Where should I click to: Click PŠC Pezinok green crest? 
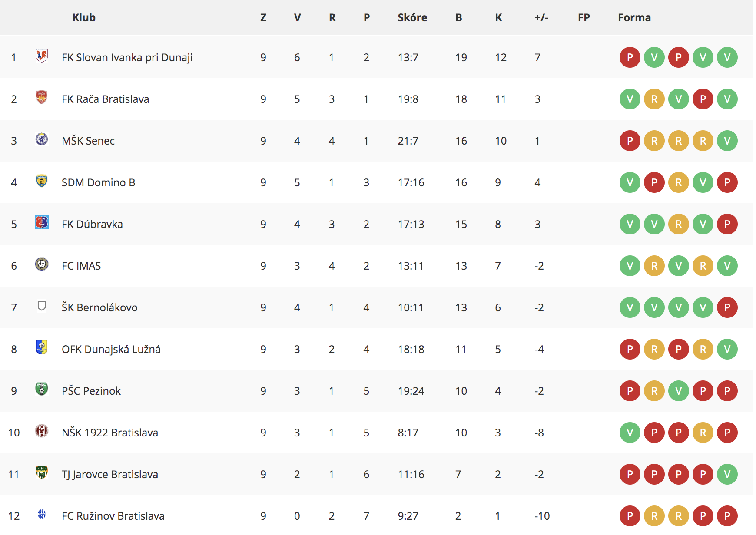pos(42,389)
